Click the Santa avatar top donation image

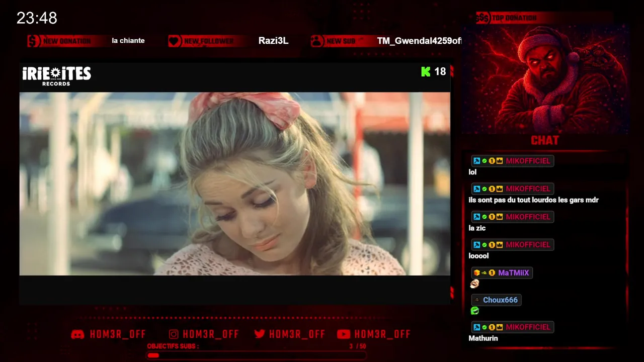(545, 79)
